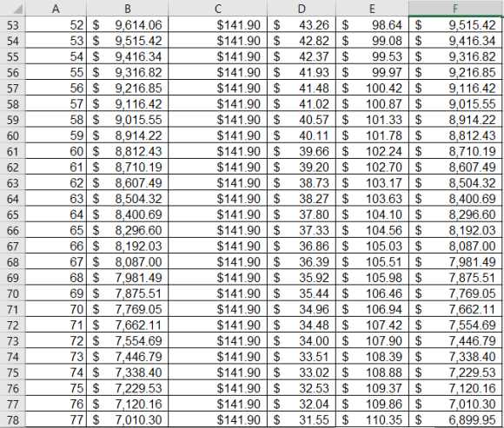Select column D header
Screen dimensions: 504x428
pos(302,9)
